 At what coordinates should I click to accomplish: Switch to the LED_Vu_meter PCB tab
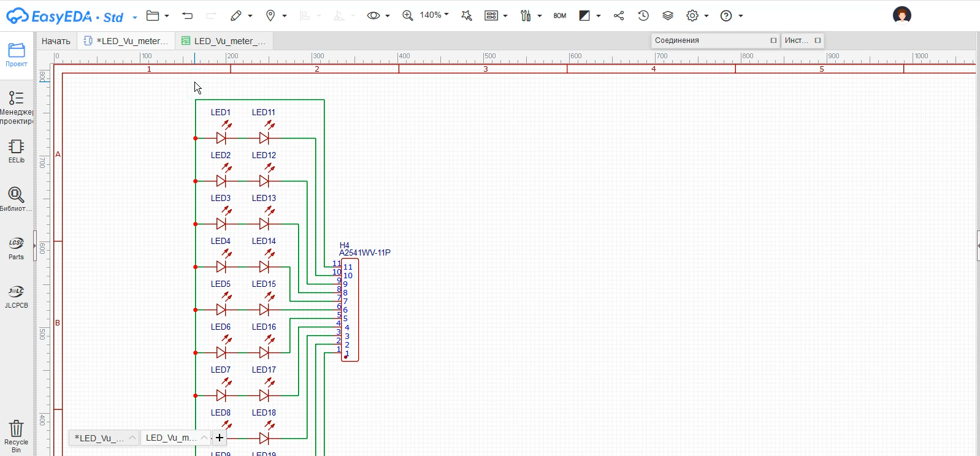224,41
